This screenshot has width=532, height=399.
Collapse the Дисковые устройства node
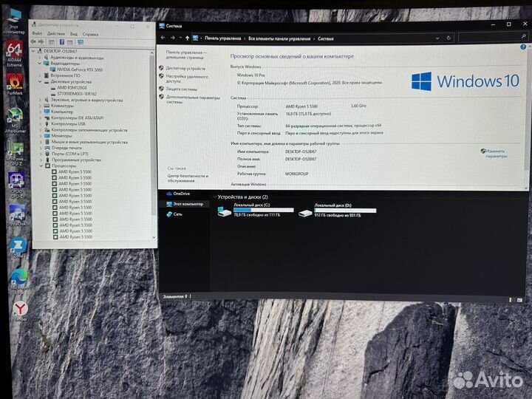[40, 82]
